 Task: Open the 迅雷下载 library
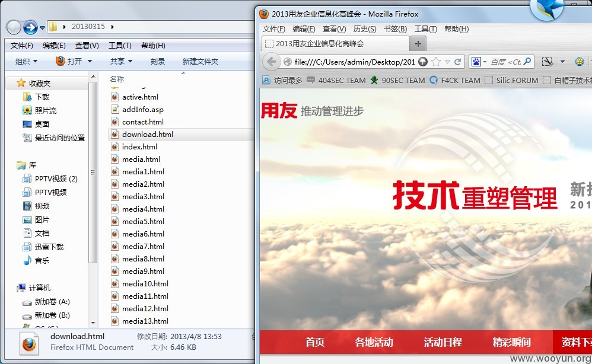click(x=43, y=247)
